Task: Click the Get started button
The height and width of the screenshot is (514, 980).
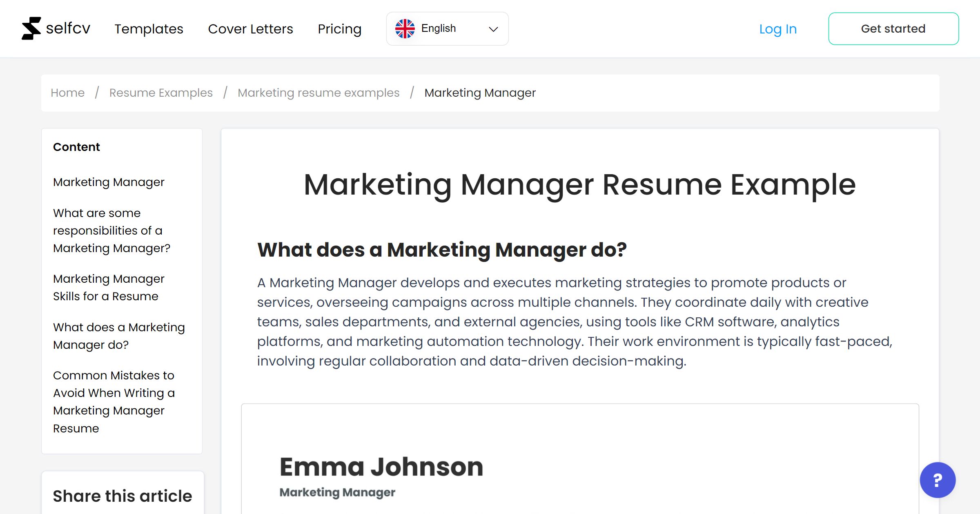Action: coord(893,28)
